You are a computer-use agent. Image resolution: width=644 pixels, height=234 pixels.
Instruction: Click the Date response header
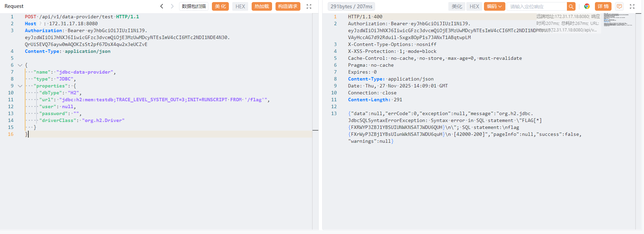click(x=398, y=86)
